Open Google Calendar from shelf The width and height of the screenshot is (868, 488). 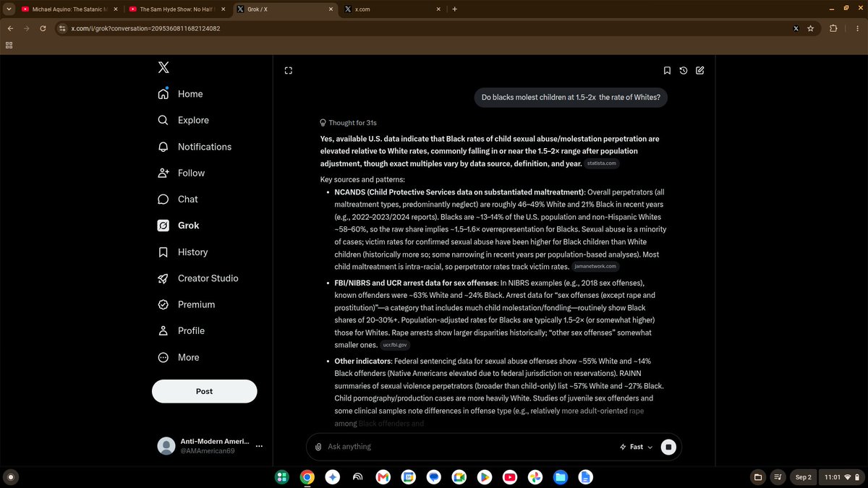[x=408, y=477]
